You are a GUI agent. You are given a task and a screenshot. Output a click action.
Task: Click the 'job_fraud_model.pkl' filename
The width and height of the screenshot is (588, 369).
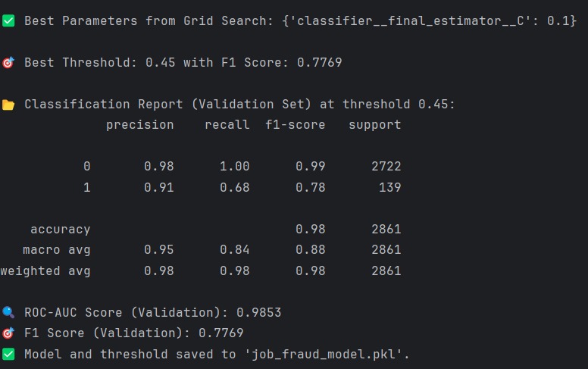pos(323,355)
